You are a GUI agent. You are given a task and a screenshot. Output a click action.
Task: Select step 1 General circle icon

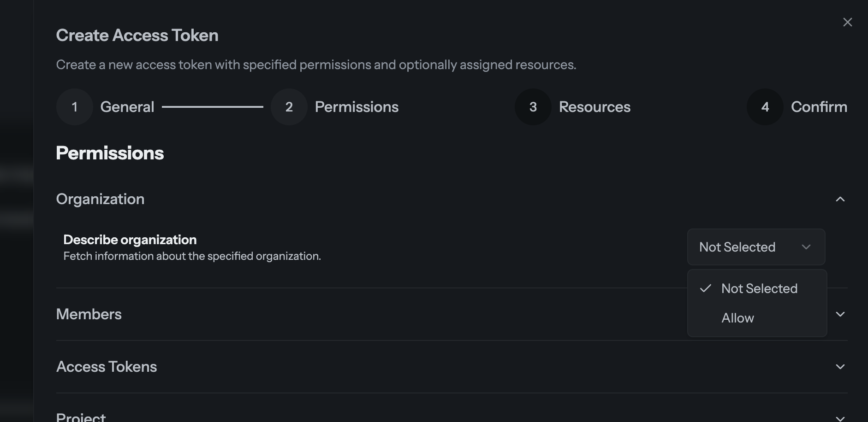[74, 106]
